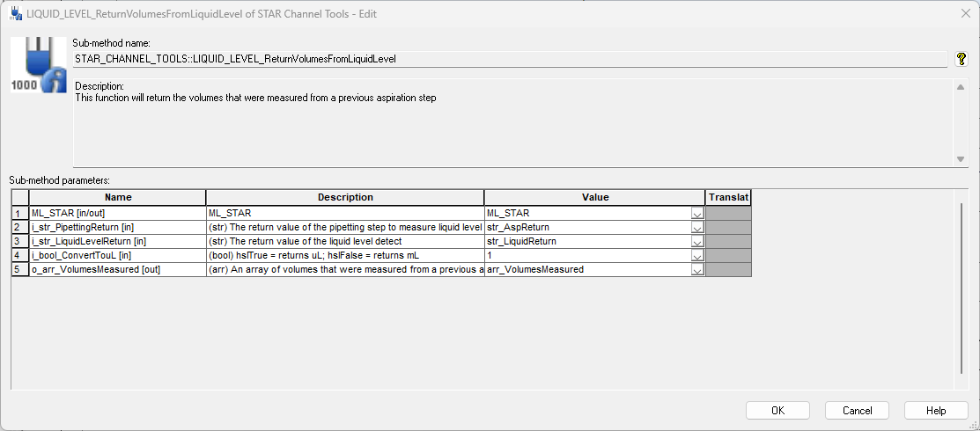Click the title bar application icon
The width and height of the screenshot is (980, 431).
click(x=15, y=13)
